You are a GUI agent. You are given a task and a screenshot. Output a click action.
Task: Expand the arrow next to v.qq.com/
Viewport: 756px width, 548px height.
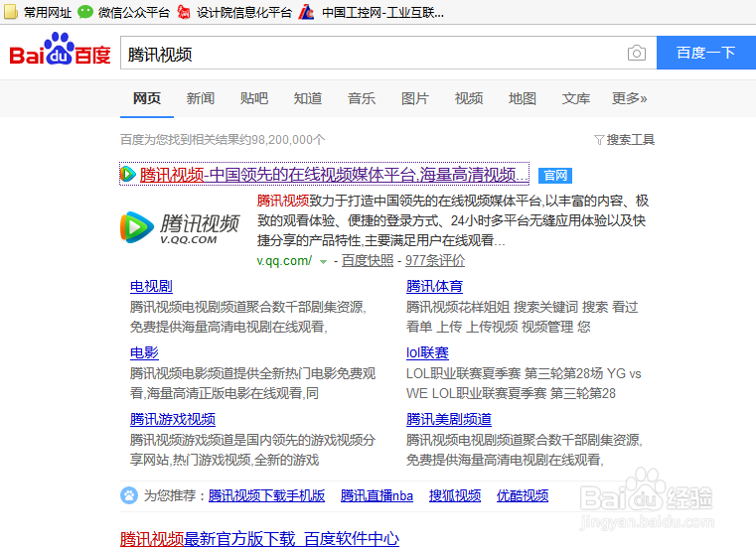[x=323, y=262]
